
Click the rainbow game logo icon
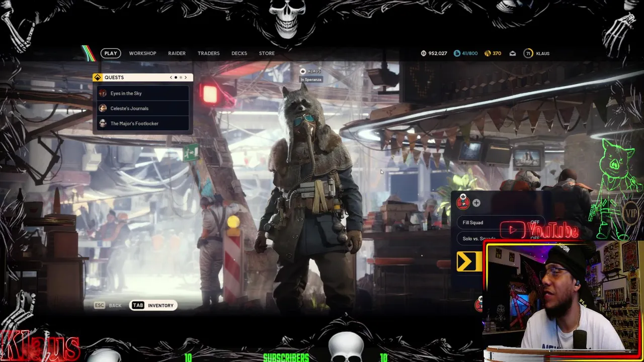pos(89,53)
